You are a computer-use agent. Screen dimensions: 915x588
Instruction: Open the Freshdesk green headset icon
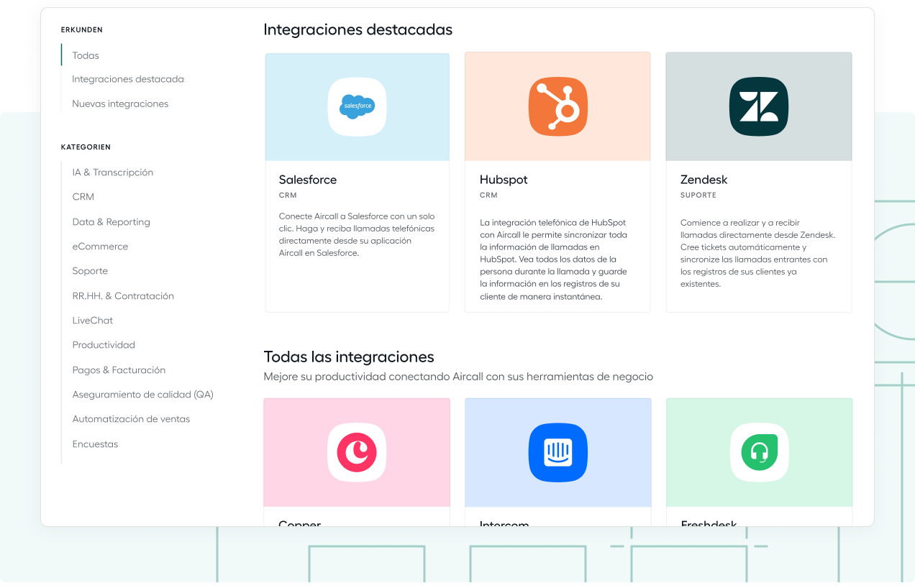(x=760, y=452)
